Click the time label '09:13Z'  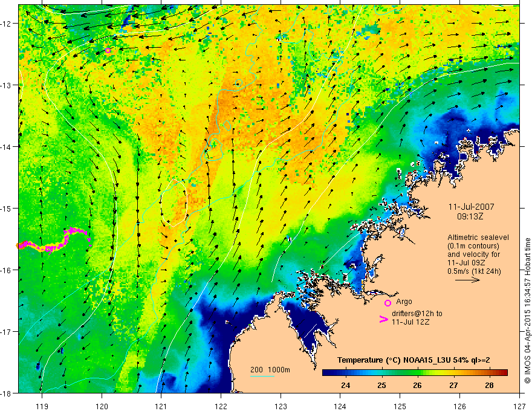click(x=470, y=216)
